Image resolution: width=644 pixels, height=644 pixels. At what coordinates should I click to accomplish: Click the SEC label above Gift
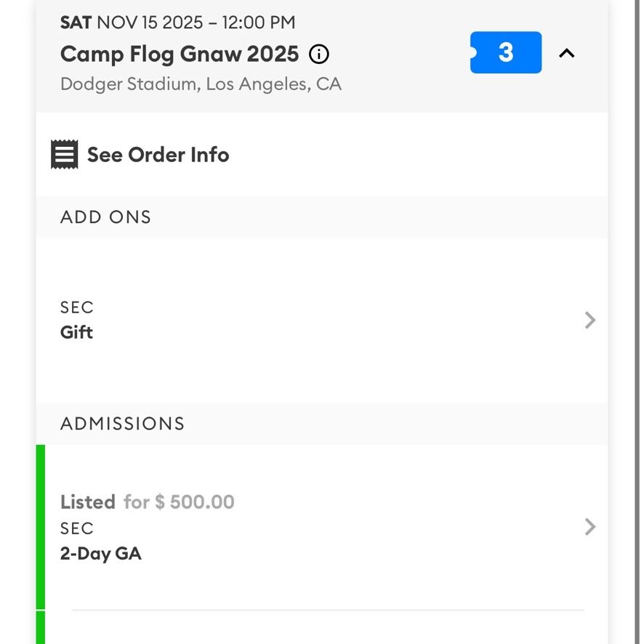tap(77, 307)
